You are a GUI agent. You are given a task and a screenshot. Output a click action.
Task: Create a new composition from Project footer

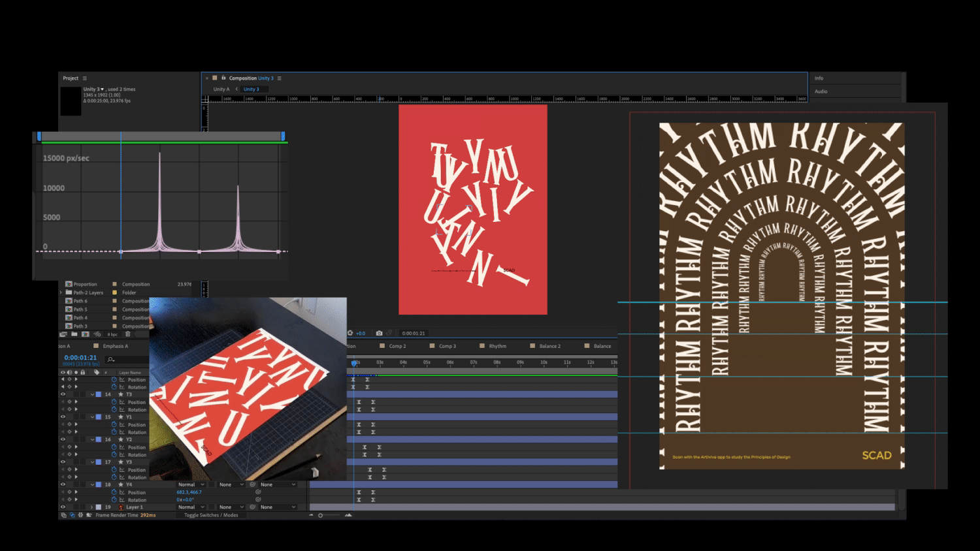(86, 334)
